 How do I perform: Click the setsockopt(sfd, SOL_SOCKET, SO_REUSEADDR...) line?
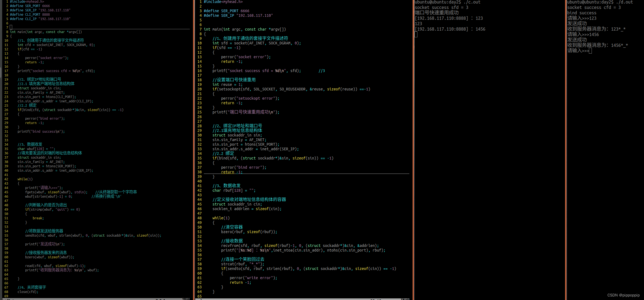tap(291, 89)
